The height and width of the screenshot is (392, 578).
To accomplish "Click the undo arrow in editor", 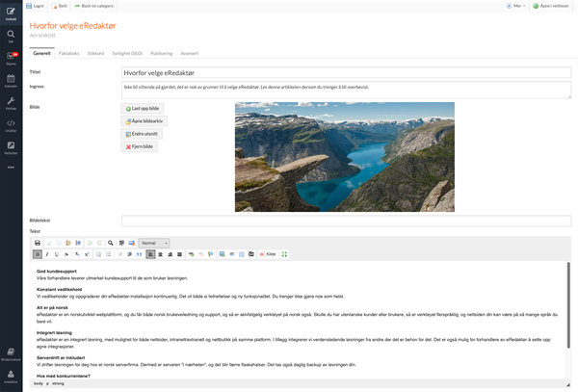I will (90, 243).
